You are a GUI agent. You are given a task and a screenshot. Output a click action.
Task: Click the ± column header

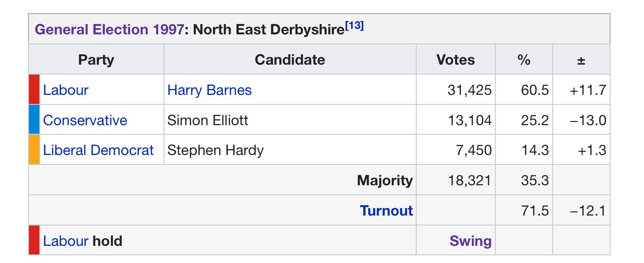(581, 60)
